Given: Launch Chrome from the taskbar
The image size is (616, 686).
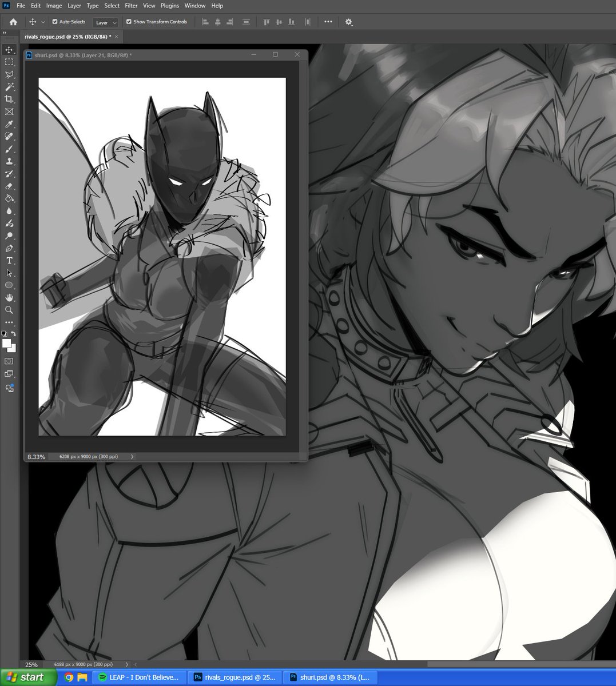Looking at the screenshot, I should click(x=69, y=677).
